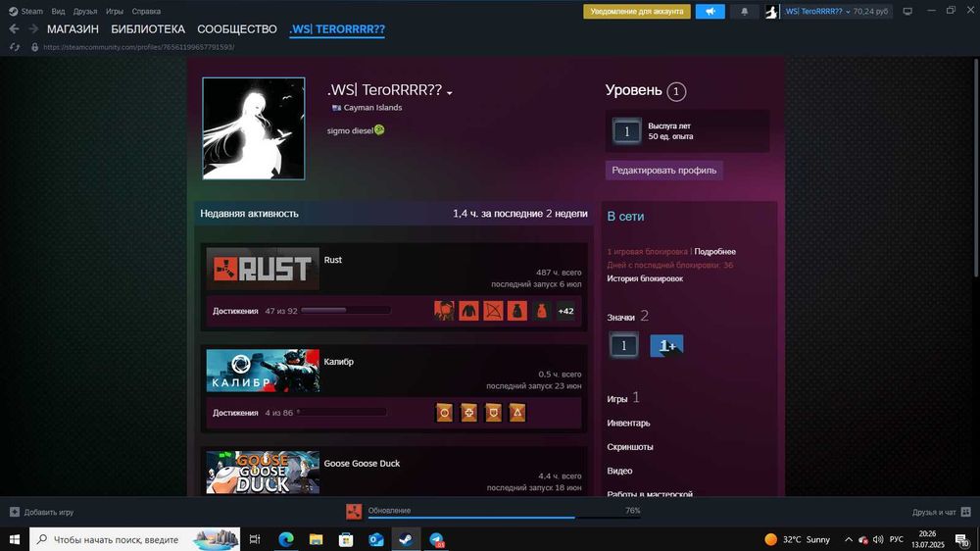
Task: Open the Калибр game banner image
Action: (263, 371)
